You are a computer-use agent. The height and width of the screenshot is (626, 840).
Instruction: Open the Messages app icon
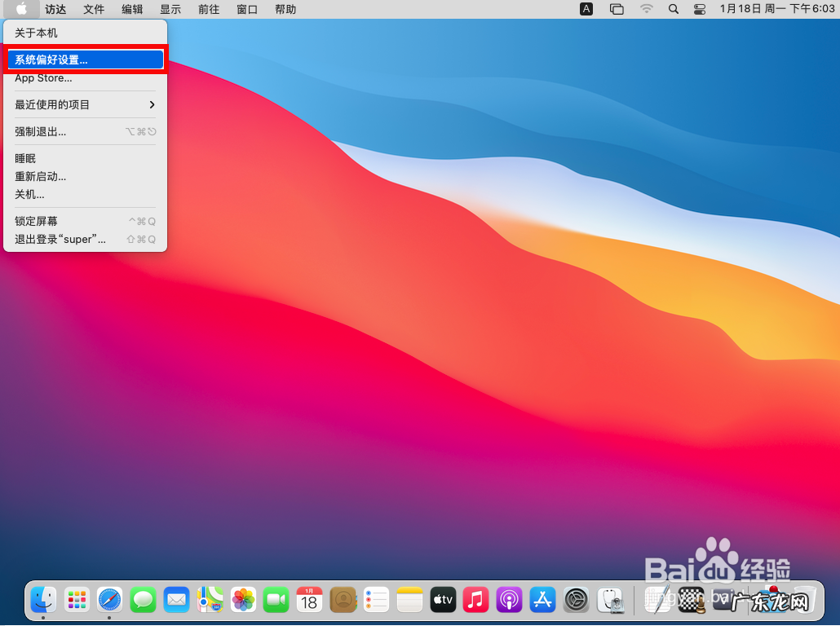[144, 601]
